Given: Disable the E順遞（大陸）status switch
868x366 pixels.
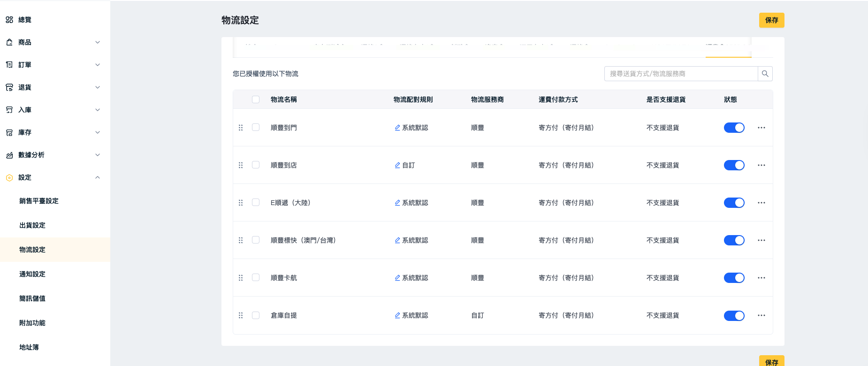Looking at the screenshot, I should tap(734, 203).
